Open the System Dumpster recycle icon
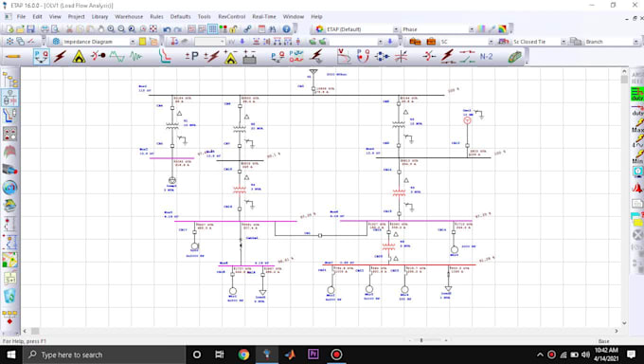The width and height of the screenshot is (644, 364). pyautogui.click(x=9, y=296)
